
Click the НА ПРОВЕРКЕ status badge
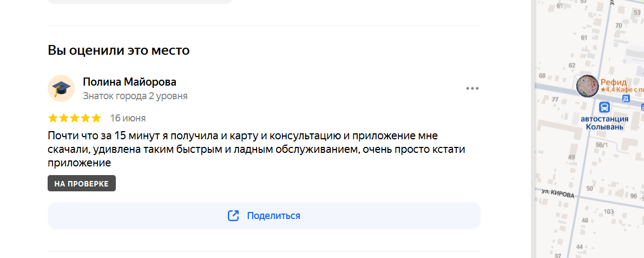(82, 184)
